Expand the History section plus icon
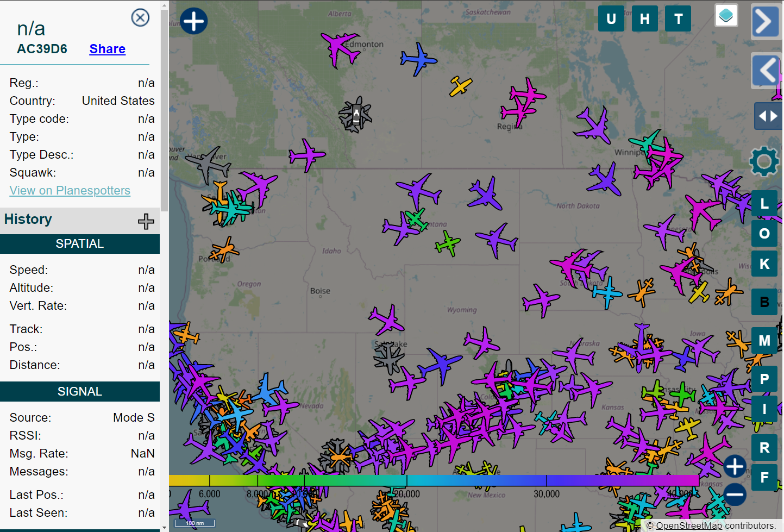The image size is (784, 532). pos(146,221)
